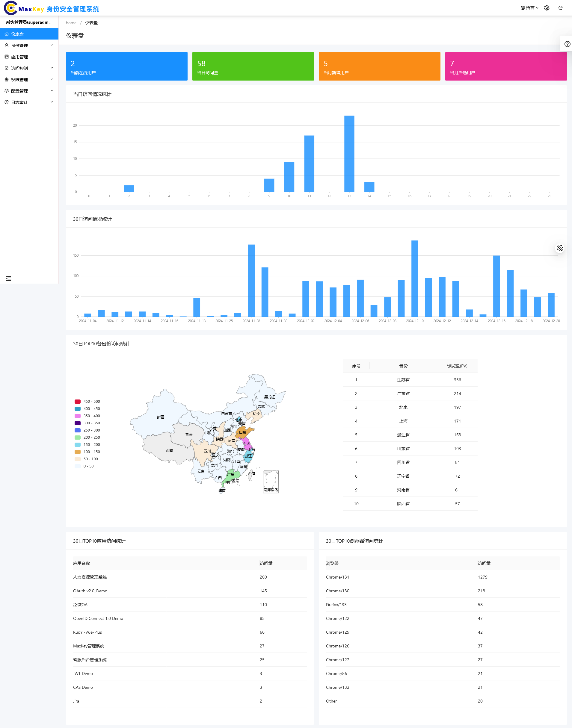The height and width of the screenshot is (728, 572).
Task: Click the 当前在线用户 blue stat card
Action: (126, 66)
